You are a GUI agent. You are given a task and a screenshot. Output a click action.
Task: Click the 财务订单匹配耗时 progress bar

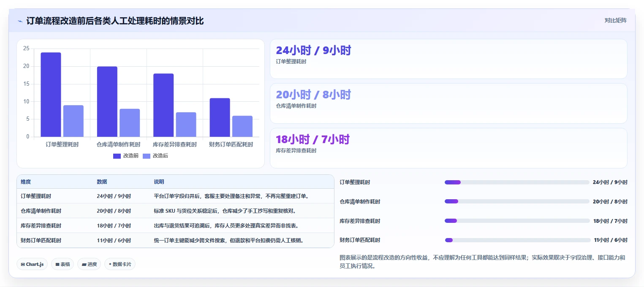[518, 240]
